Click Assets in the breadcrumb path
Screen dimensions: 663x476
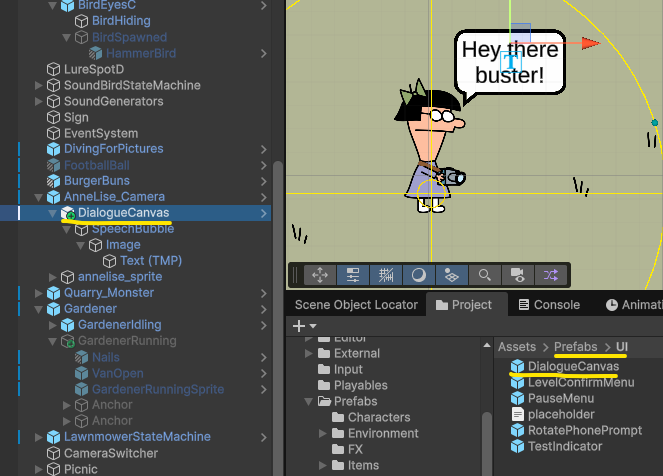[x=517, y=347]
